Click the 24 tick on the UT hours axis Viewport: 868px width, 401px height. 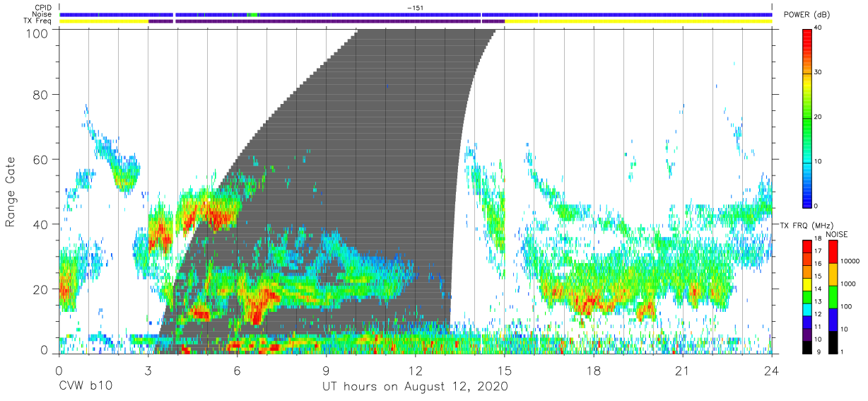click(x=772, y=371)
